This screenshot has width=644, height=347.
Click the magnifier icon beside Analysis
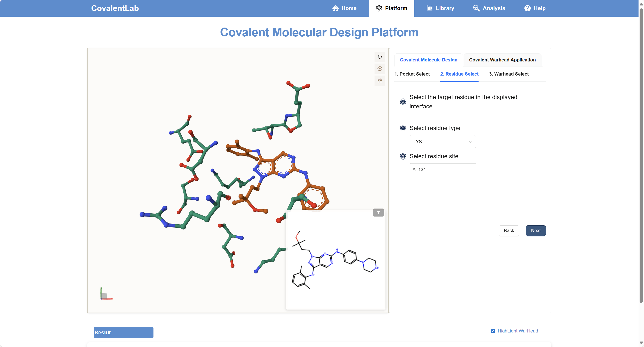pyautogui.click(x=476, y=8)
